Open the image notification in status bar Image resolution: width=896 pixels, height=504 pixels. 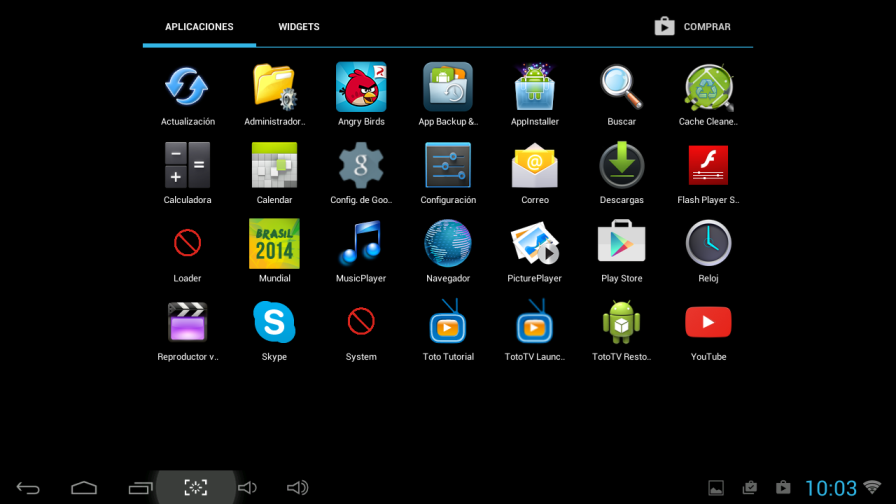(x=716, y=488)
